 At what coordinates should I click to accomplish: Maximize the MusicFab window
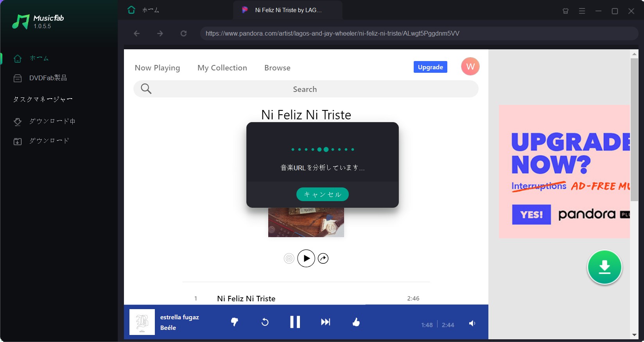[615, 11]
